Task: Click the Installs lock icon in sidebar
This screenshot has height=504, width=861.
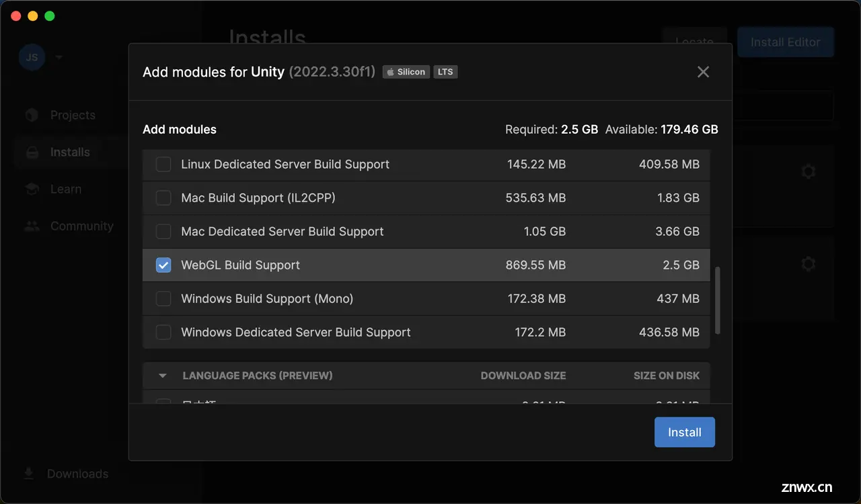Action: [32, 153]
